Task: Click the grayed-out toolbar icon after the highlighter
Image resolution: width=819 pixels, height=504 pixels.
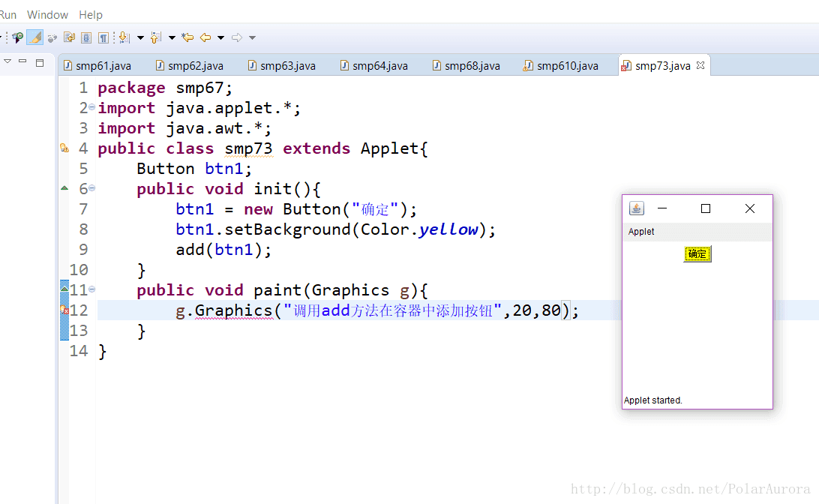Action: (x=52, y=37)
